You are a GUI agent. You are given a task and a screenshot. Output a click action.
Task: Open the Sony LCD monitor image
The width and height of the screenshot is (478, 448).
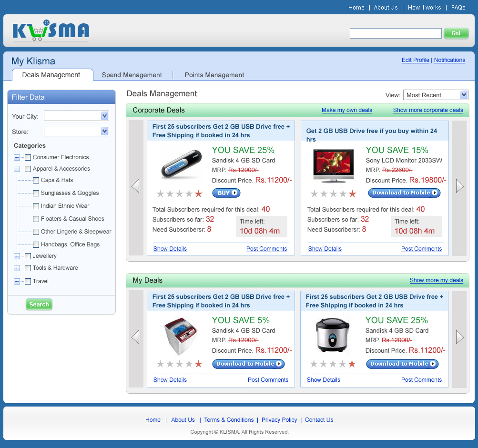(x=334, y=166)
